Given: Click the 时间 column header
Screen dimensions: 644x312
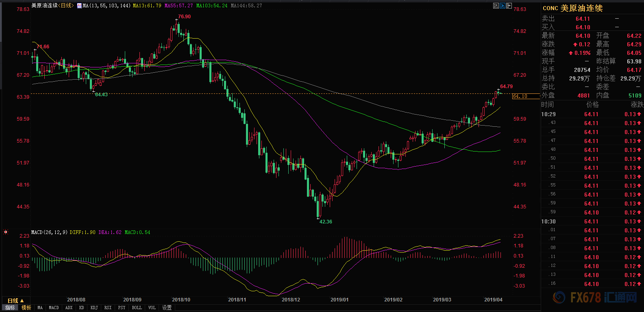Looking at the screenshot, I should 548,104.
